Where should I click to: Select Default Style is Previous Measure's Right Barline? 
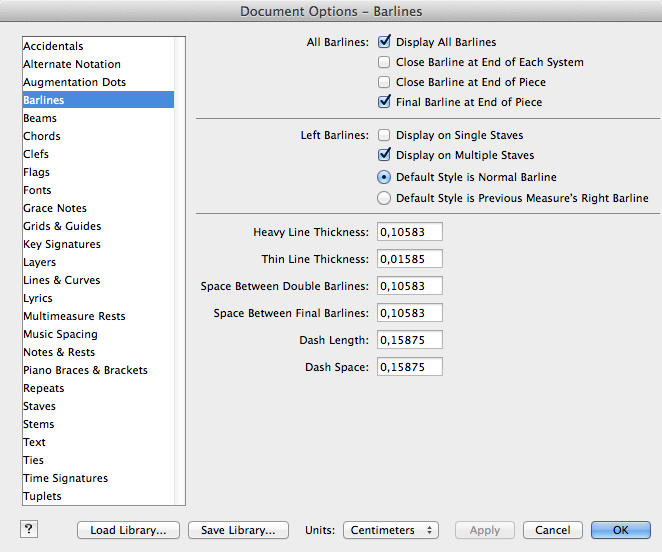tap(384, 198)
